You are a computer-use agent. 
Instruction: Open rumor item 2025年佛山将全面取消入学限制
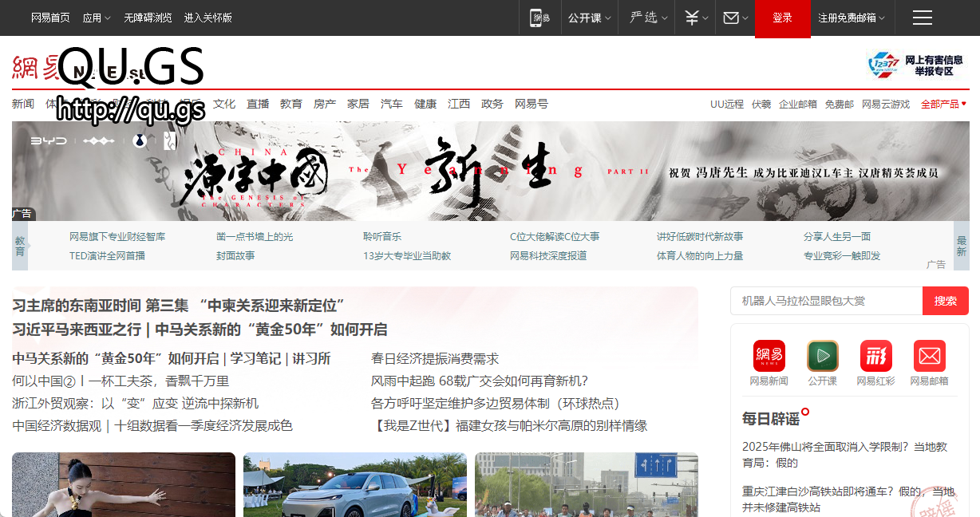coord(844,454)
